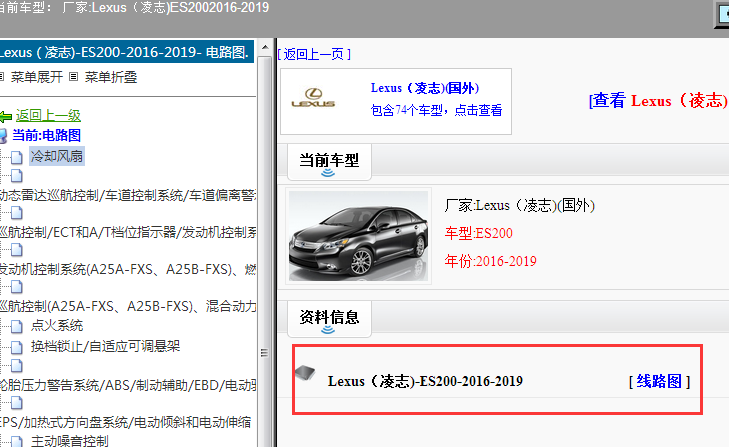Open the [查看 Lexus（凌志) link
729x447 pixels.
point(658,100)
